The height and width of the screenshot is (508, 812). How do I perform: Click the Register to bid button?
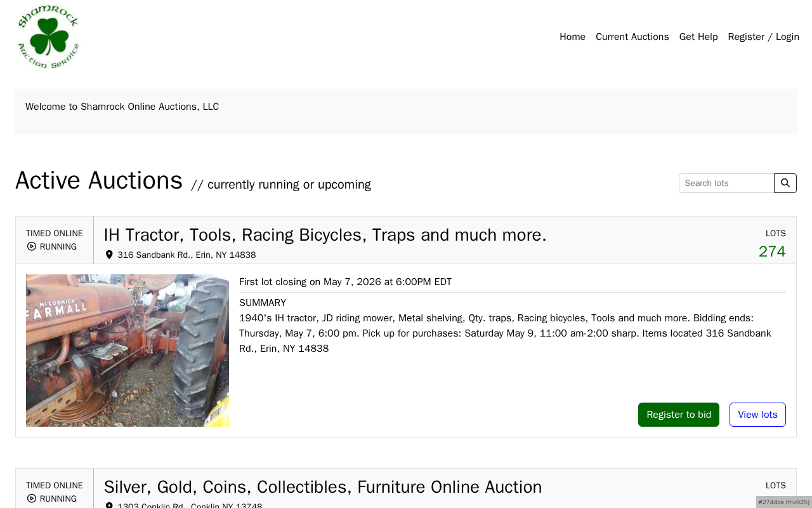679,415
